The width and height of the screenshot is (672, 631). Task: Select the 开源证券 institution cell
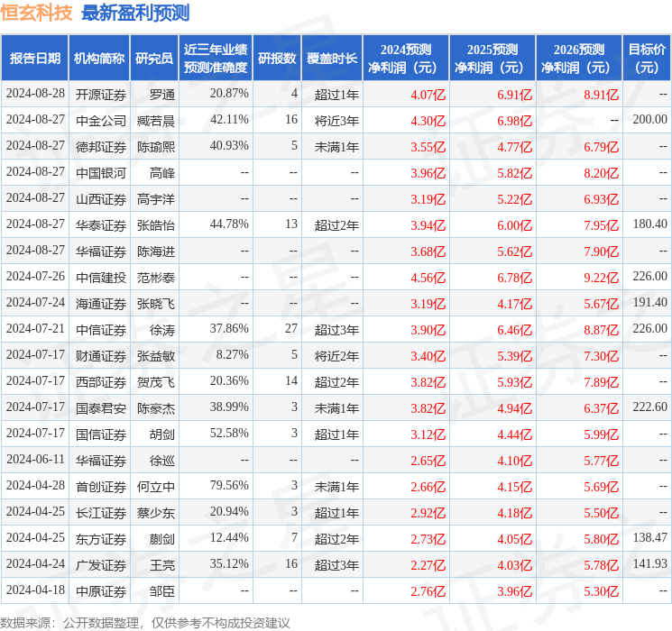tap(101, 95)
